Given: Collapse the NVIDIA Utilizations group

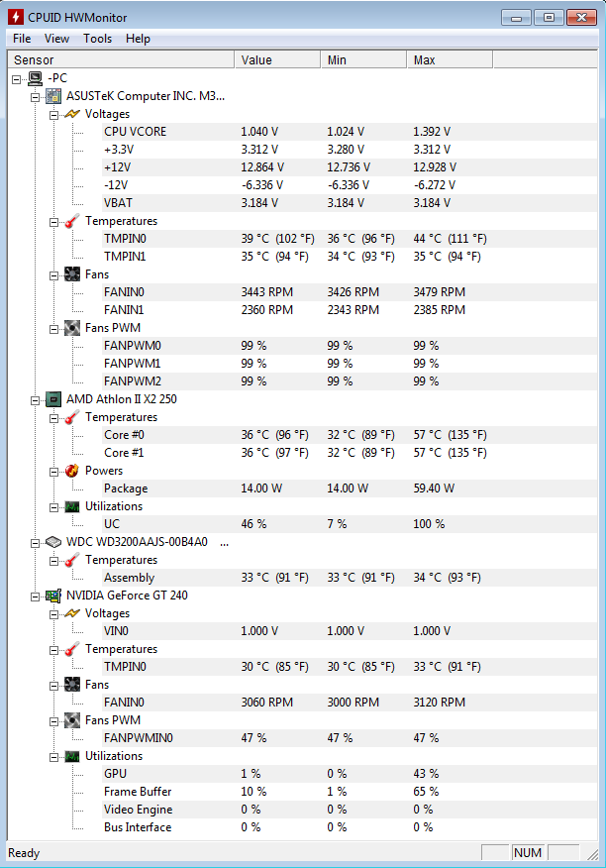Looking at the screenshot, I should pyautogui.click(x=53, y=757).
